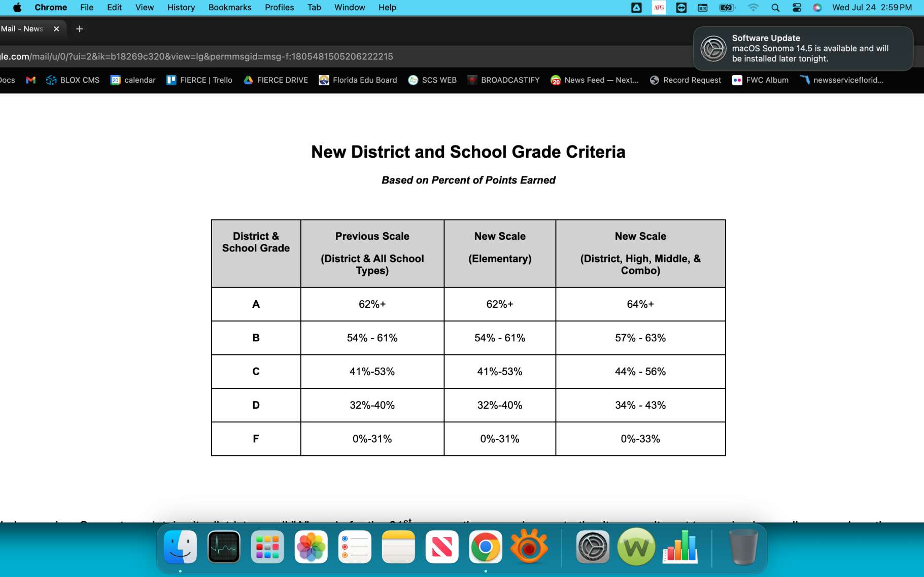Open the History menu

tap(181, 8)
